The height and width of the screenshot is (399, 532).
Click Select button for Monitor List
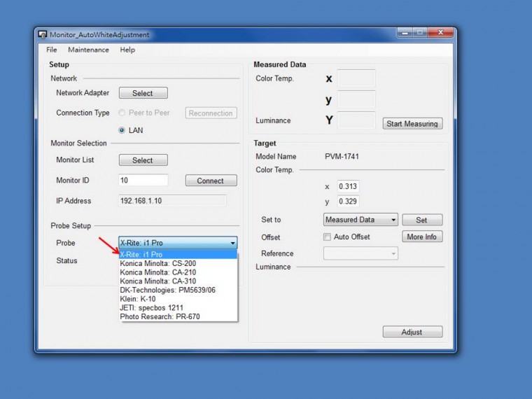(143, 160)
